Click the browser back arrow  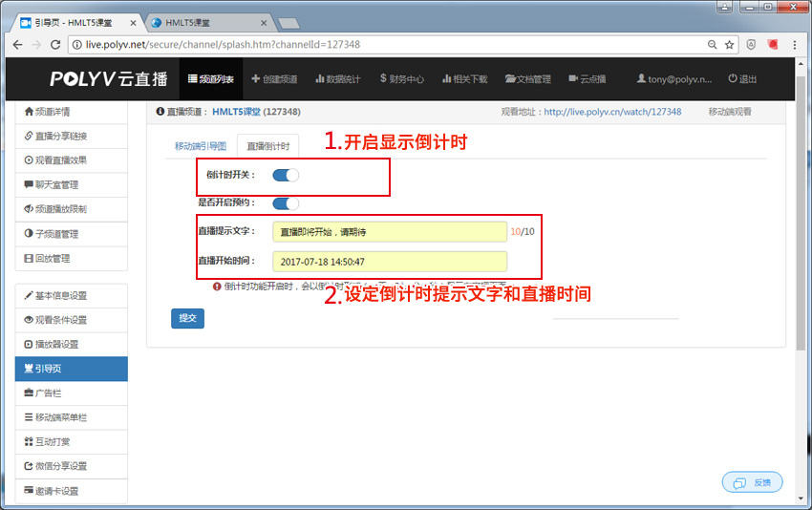click(18, 45)
